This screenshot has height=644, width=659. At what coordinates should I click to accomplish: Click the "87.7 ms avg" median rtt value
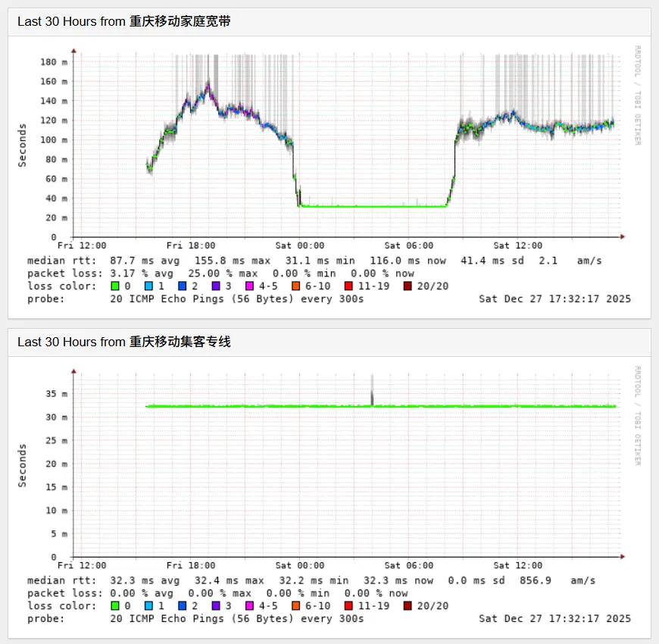click(145, 261)
